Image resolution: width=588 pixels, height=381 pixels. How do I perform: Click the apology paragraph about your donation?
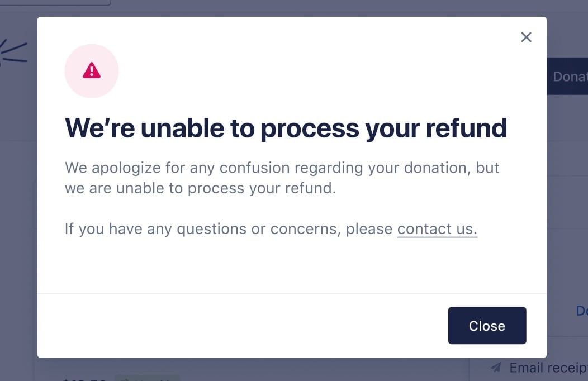(282, 178)
